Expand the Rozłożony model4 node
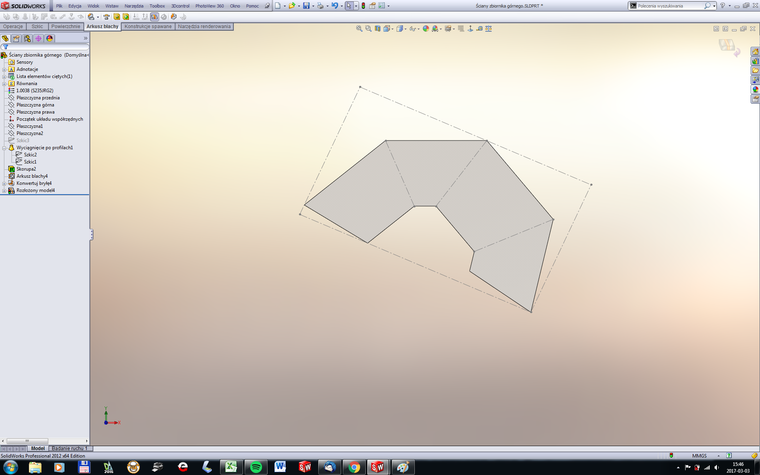This screenshot has width=760, height=475. click(4, 190)
